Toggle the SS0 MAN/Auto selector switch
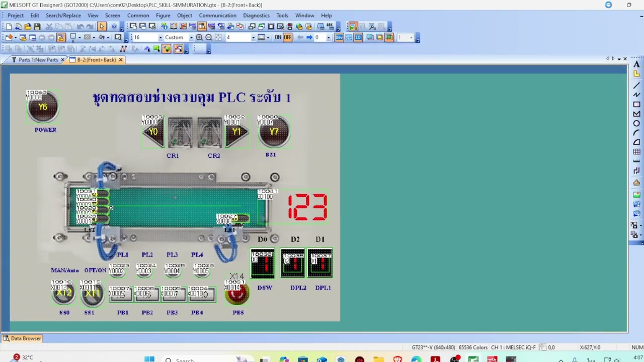 [x=63, y=294]
